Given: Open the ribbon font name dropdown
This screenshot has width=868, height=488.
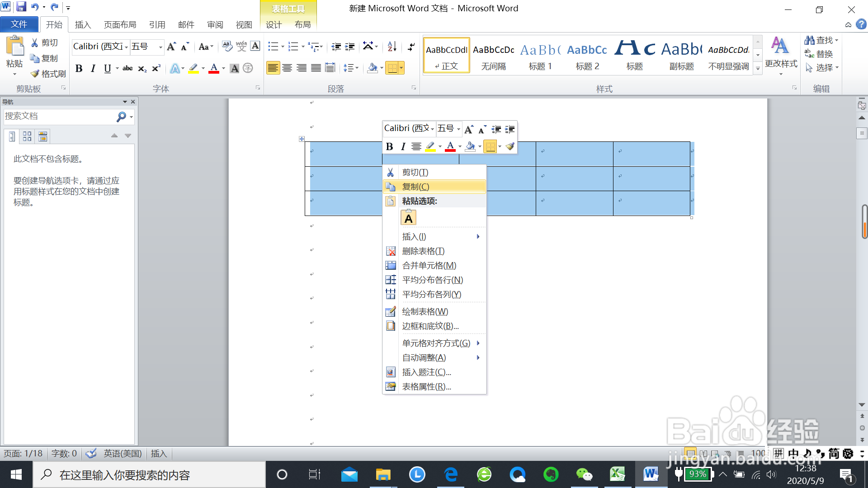Looking at the screenshot, I should pos(127,47).
